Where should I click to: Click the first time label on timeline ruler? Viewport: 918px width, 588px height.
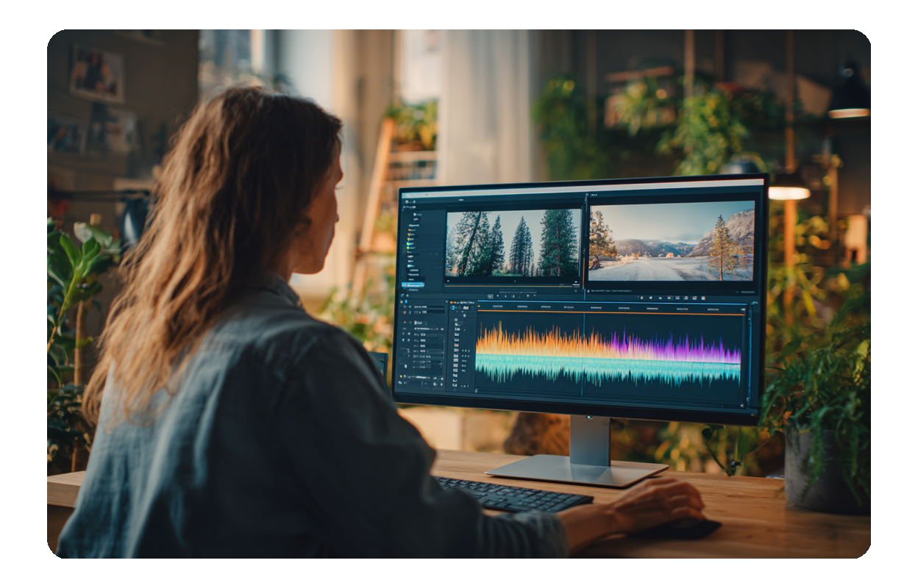click(x=498, y=306)
